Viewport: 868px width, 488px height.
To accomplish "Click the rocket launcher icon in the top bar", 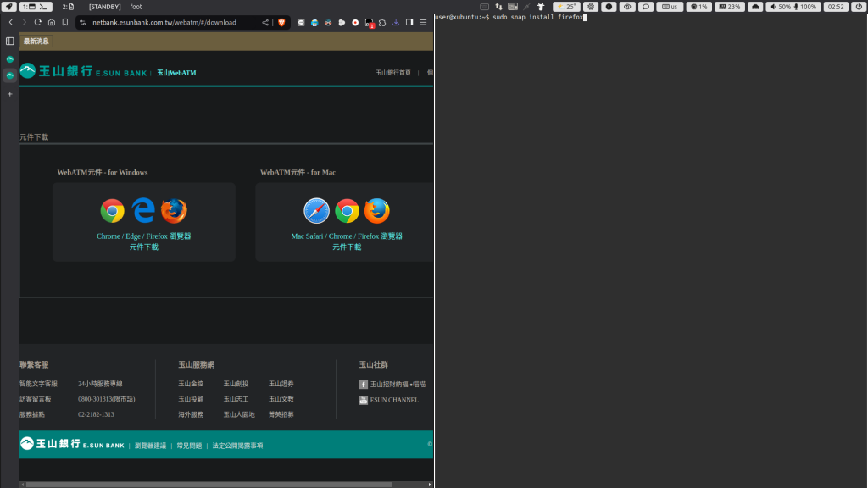I will [9, 7].
